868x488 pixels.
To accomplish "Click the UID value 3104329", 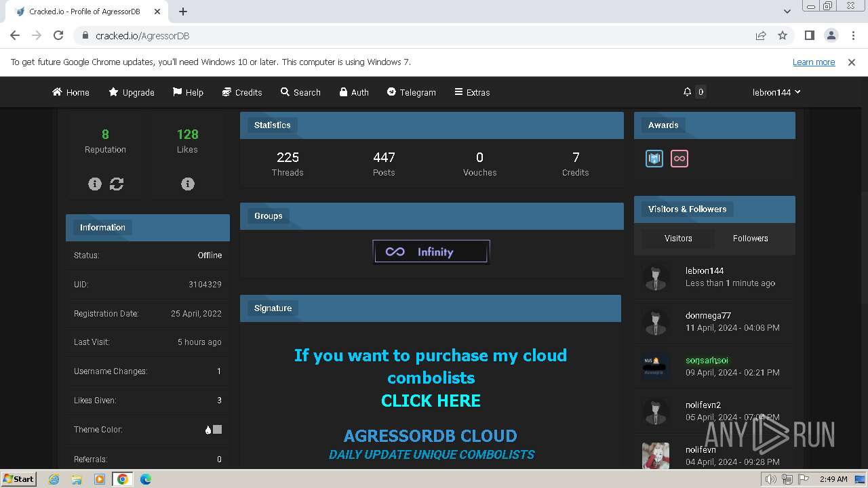I will tap(205, 285).
